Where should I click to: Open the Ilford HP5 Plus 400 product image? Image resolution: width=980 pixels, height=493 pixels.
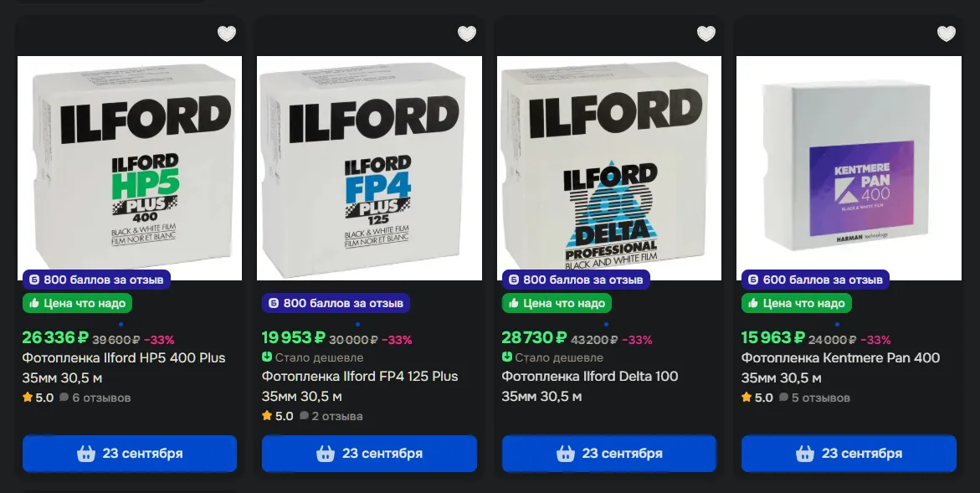[x=130, y=168]
